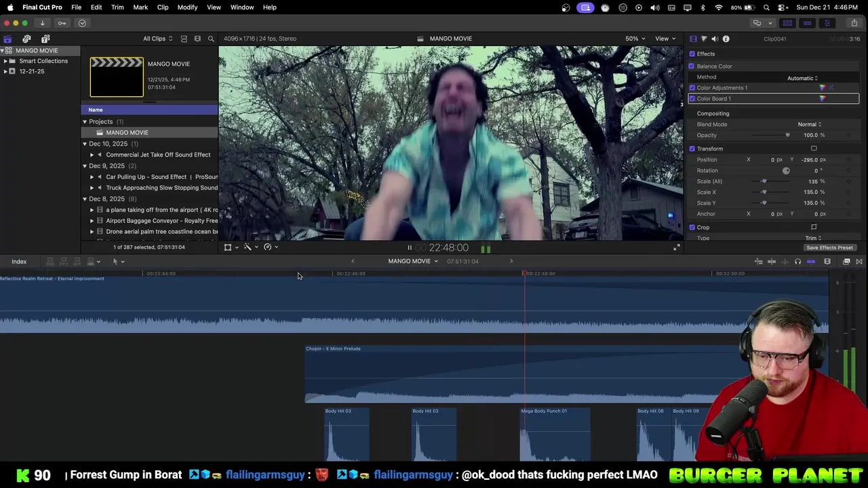The width and height of the screenshot is (868, 488).
Task: Open the File menu
Action: [77, 7]
